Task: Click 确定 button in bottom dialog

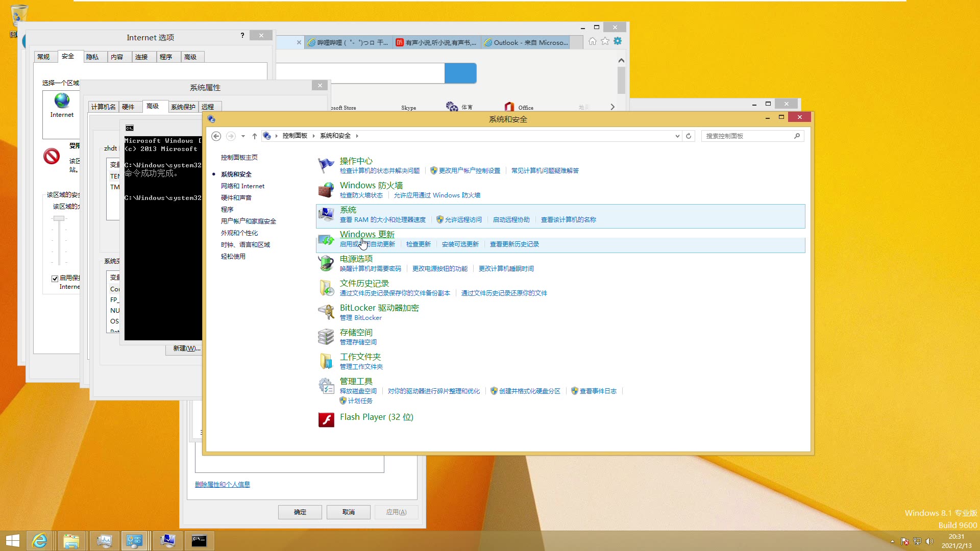Action: pyautogui.click(x=300, y=512)
